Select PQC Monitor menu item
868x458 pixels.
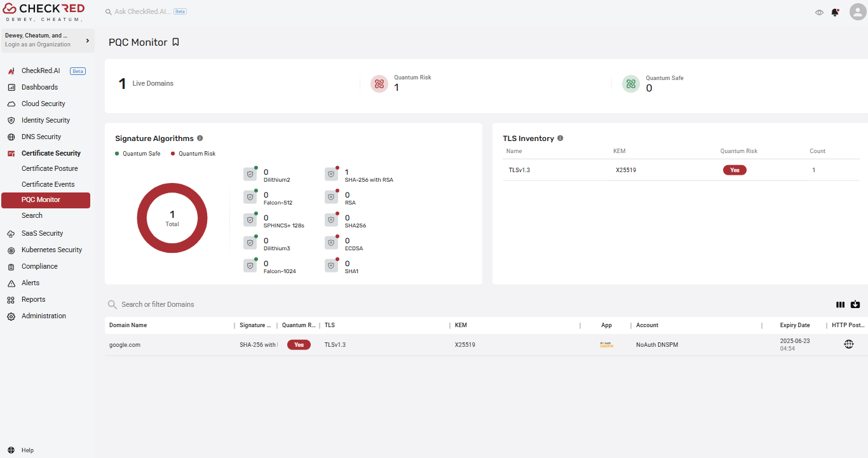[46, 200]
